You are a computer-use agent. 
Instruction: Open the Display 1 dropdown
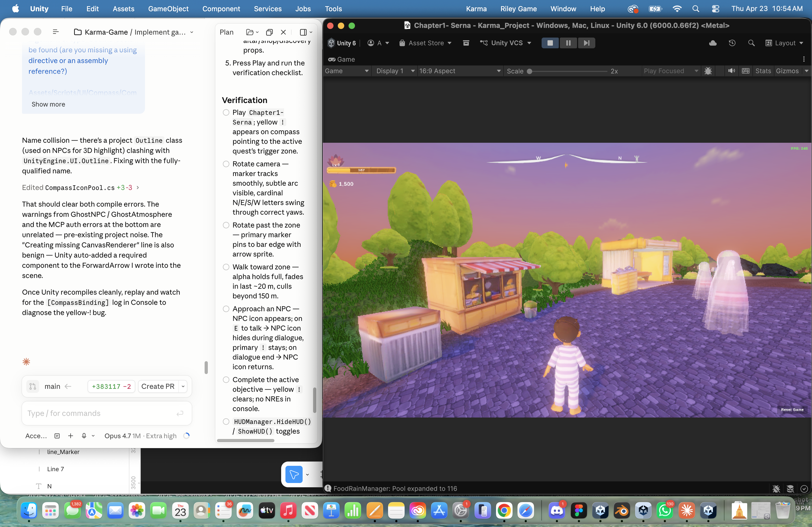[395, 71]
